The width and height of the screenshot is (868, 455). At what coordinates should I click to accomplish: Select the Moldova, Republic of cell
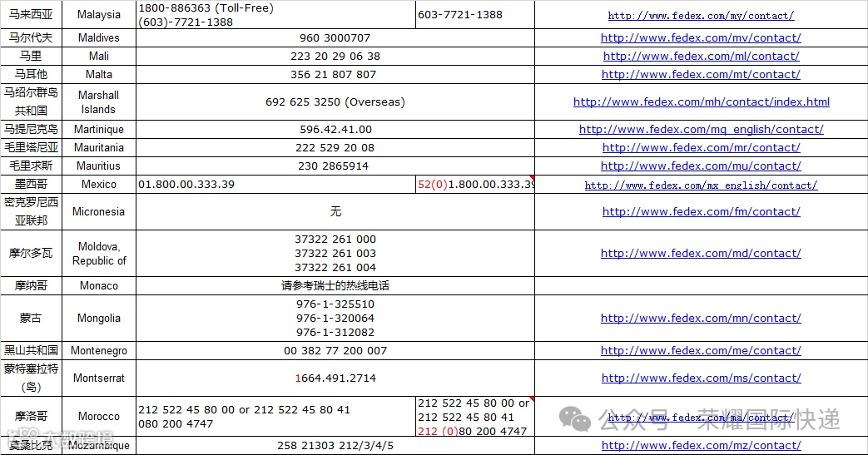point(98,253)
